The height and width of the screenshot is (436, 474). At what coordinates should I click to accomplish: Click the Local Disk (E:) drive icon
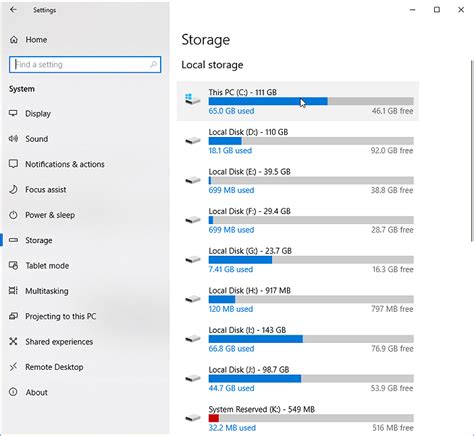pos(193,180)
